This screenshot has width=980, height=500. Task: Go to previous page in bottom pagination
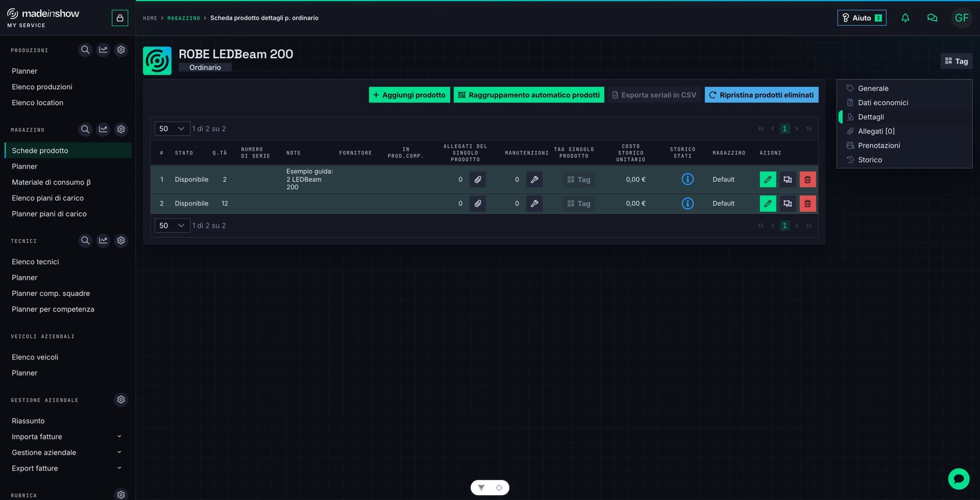(x=773, y=226)
